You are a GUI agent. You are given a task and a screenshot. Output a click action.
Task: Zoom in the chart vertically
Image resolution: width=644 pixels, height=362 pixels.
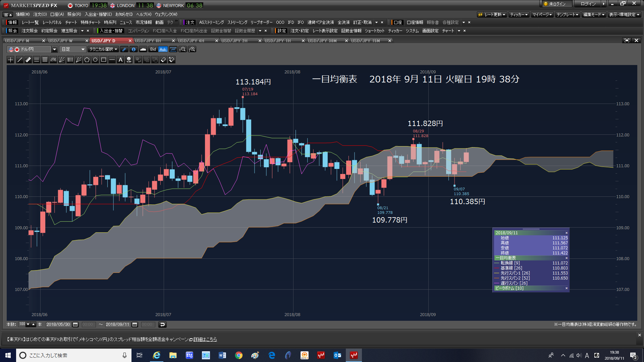click(192, 49)
